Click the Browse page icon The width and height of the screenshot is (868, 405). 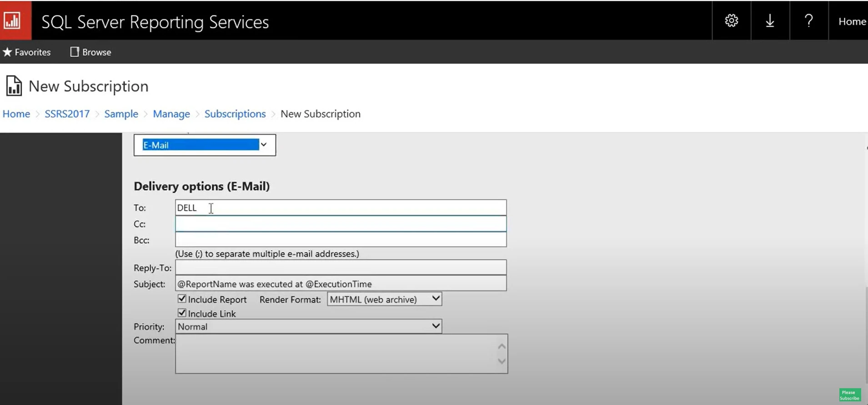click(75, 52)
